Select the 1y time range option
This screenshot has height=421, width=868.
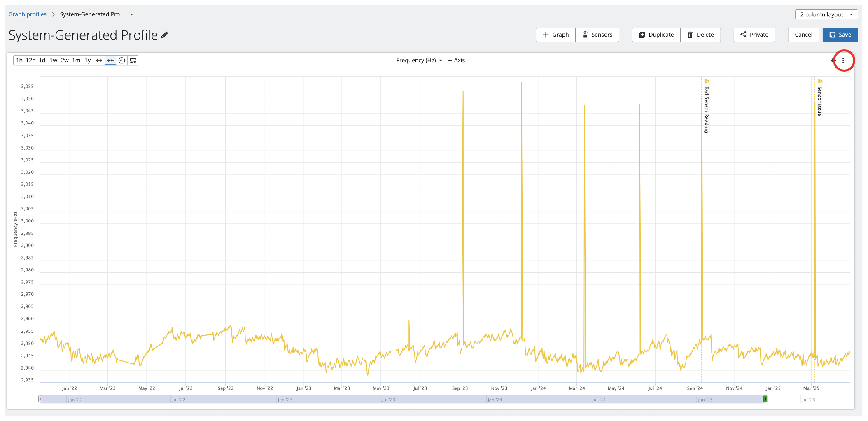(88, 61)
